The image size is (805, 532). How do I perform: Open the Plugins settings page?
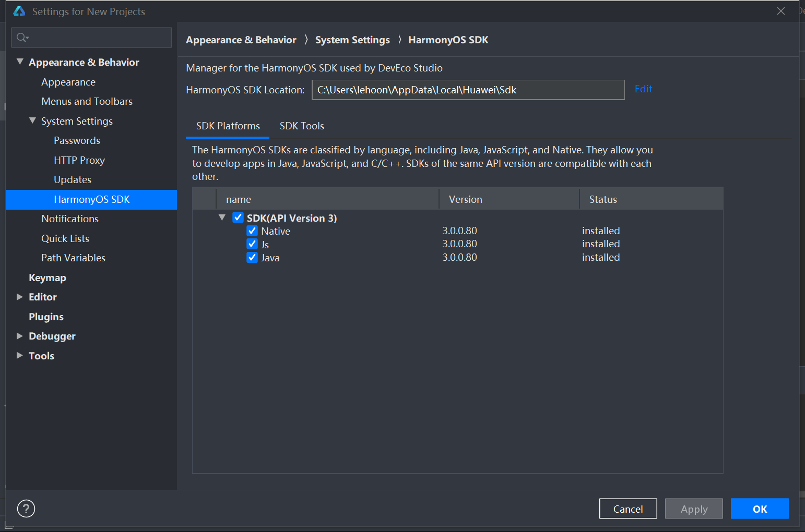(x=46, y=317)
